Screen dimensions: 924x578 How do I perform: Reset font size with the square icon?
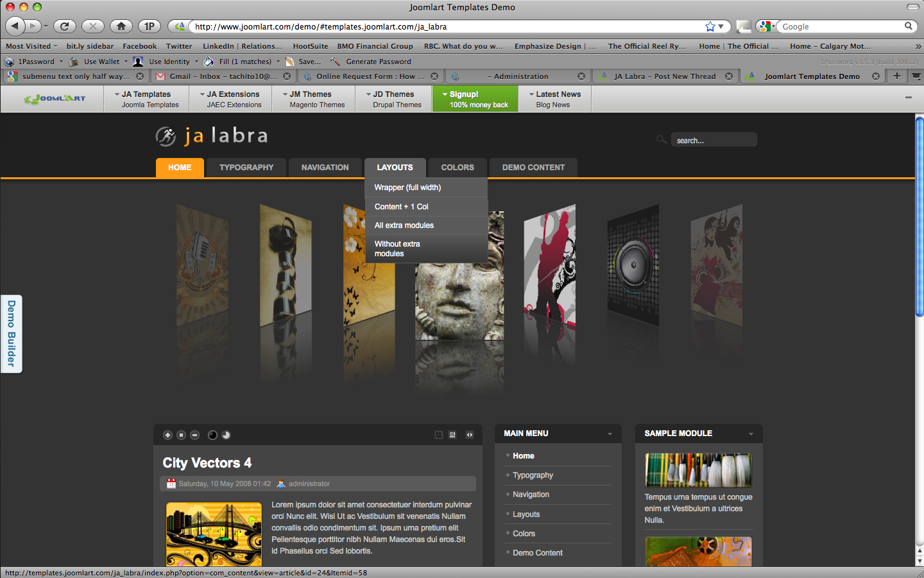pyautogui.click(x=181, y=435)
